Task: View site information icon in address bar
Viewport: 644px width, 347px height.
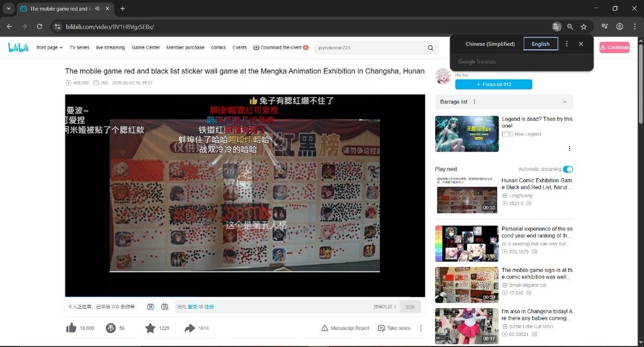Action: tap(57, 26)
